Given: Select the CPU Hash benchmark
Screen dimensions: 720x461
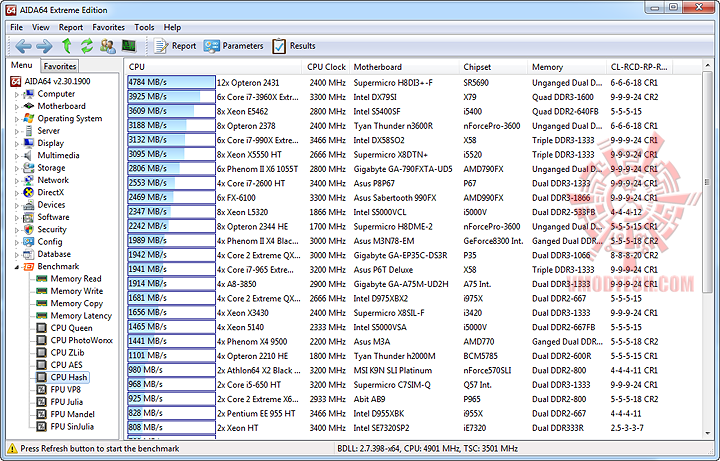Looking at the screenshot, I should 68,377.
